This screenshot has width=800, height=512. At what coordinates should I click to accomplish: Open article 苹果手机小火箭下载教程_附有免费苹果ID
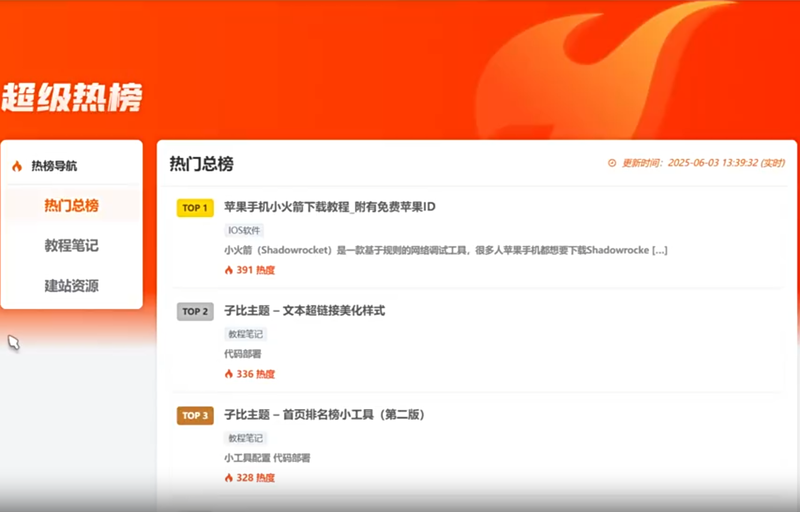click(330, 207)
